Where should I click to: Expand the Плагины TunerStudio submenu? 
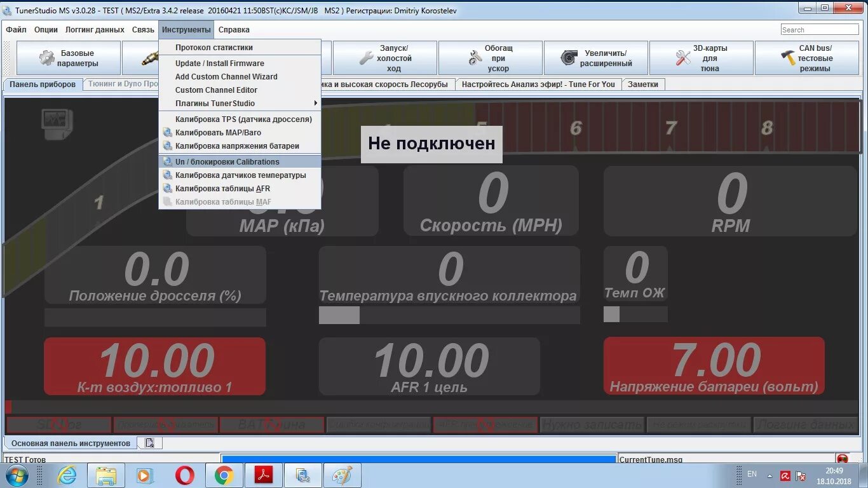(240, 103)
